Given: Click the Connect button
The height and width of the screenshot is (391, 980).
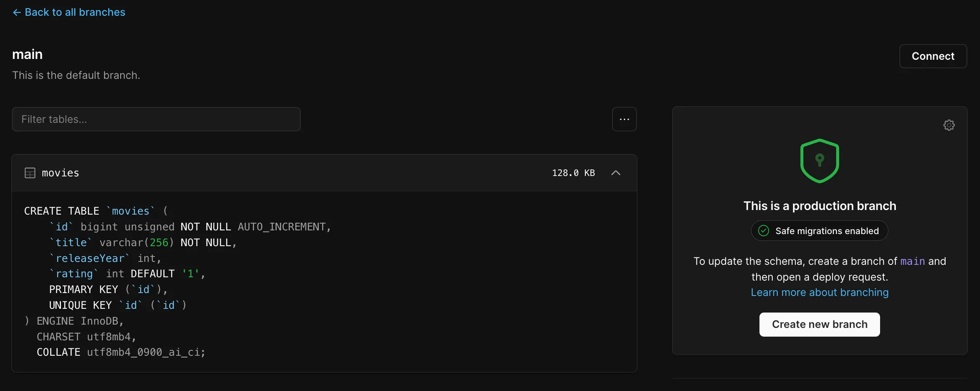Looking at the screenshot, I should [933, 56].
